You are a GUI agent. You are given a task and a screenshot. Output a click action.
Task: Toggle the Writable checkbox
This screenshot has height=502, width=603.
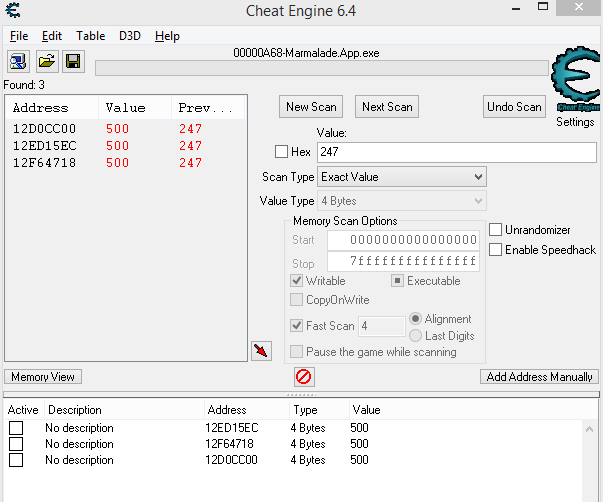point(297,280)
